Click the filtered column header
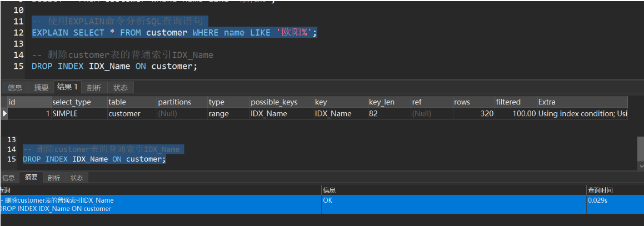Viewport: 644px width, 226px height. click(516, 102)
